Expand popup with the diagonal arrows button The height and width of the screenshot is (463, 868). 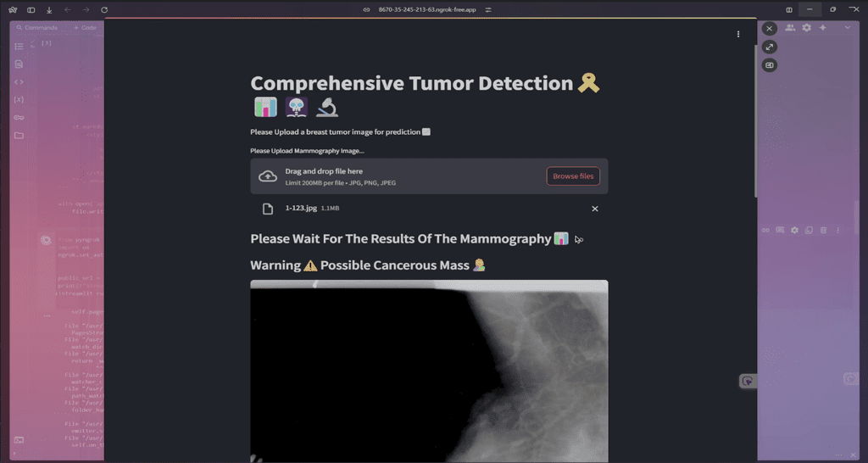(x=770, y=47)
